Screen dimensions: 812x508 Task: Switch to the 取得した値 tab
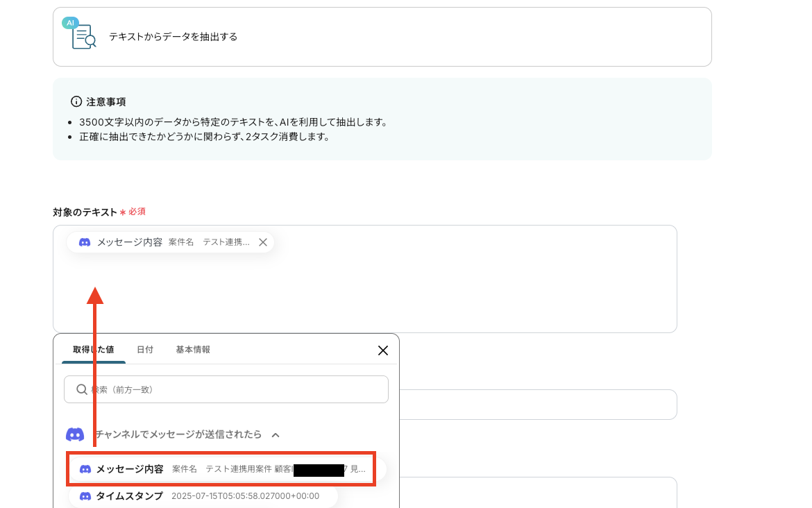pos(93,350)
